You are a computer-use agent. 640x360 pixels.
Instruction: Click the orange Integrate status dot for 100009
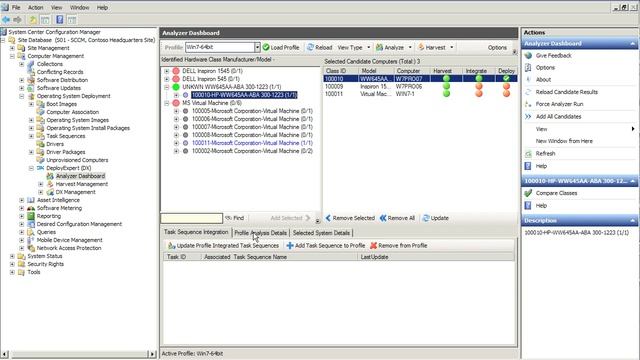479,87
